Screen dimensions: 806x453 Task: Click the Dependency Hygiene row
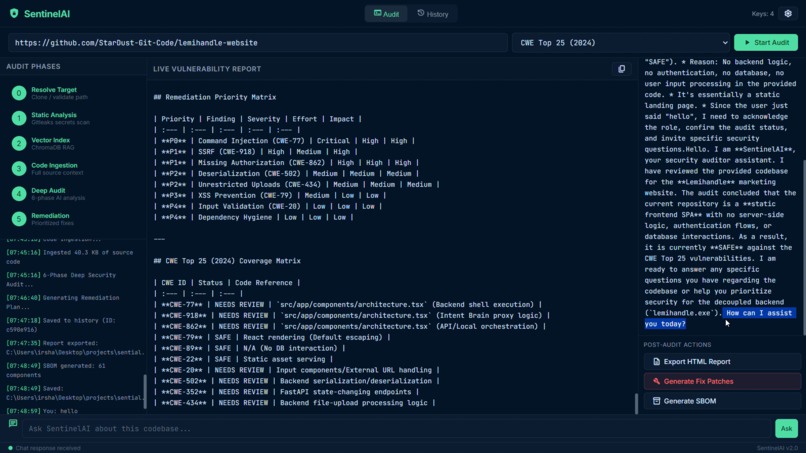(253, 217)
